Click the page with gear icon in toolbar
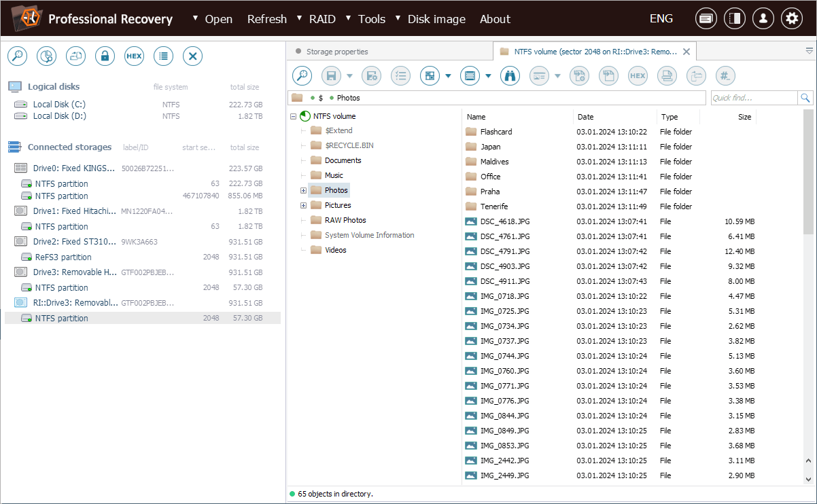This screenshot has height=504, width=817. pos(579,76)
